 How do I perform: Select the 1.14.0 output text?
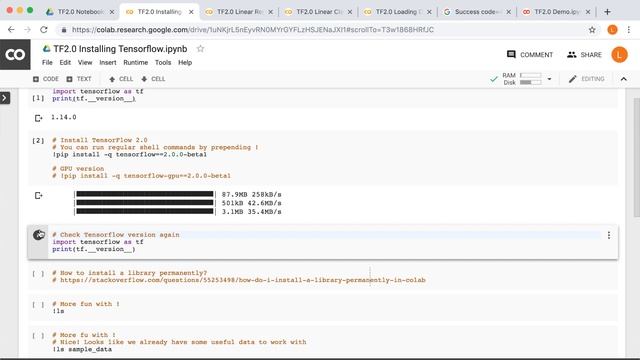[64, 118]
